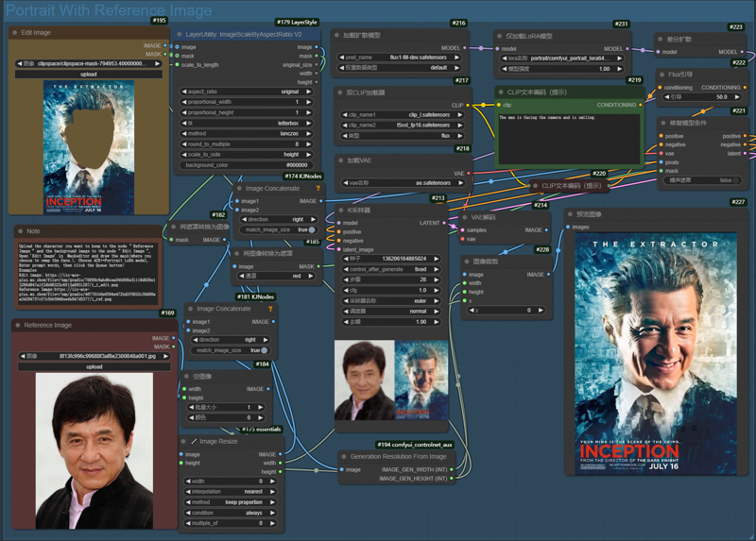756x541 pixels.
Task: Click the side-by-side preview in K采样器 node
Action: 391,380
